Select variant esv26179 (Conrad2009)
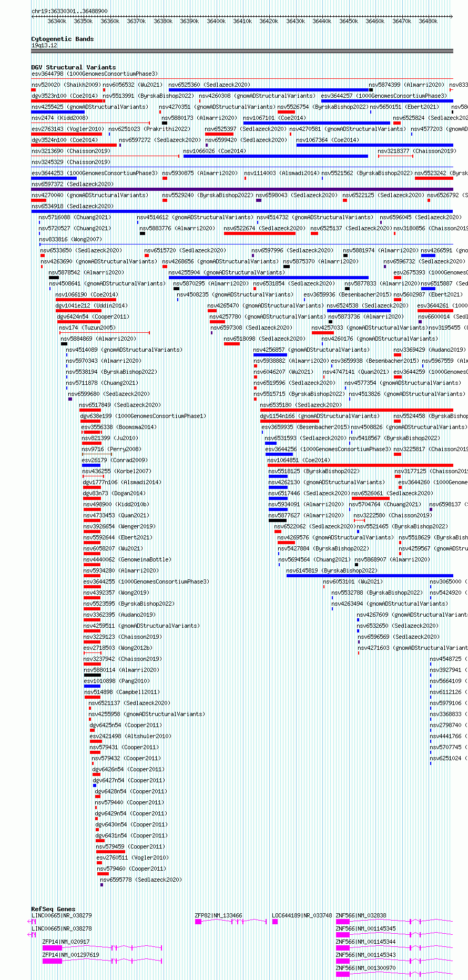This screenshot has width=468, height=980. [115, 460]
